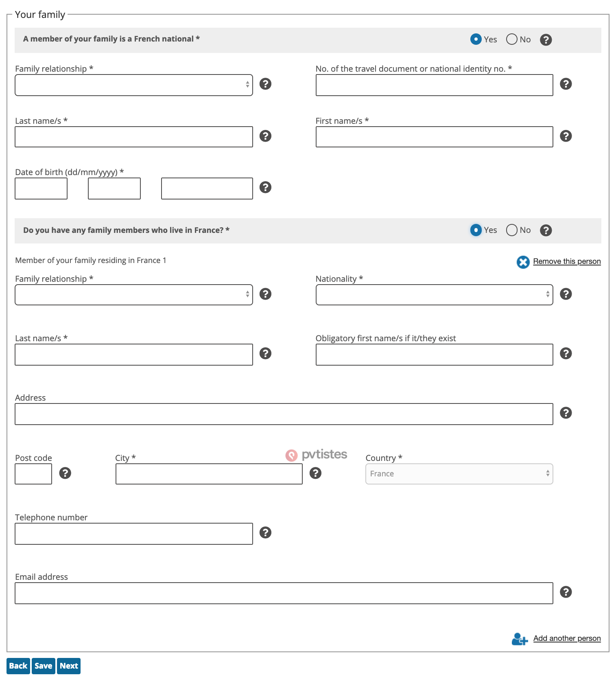
Task: Open help for the Address field
Action: (566, 413)
